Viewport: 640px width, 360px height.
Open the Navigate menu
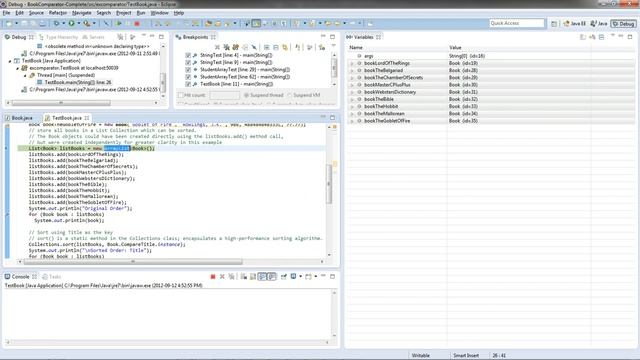point(82,13)
